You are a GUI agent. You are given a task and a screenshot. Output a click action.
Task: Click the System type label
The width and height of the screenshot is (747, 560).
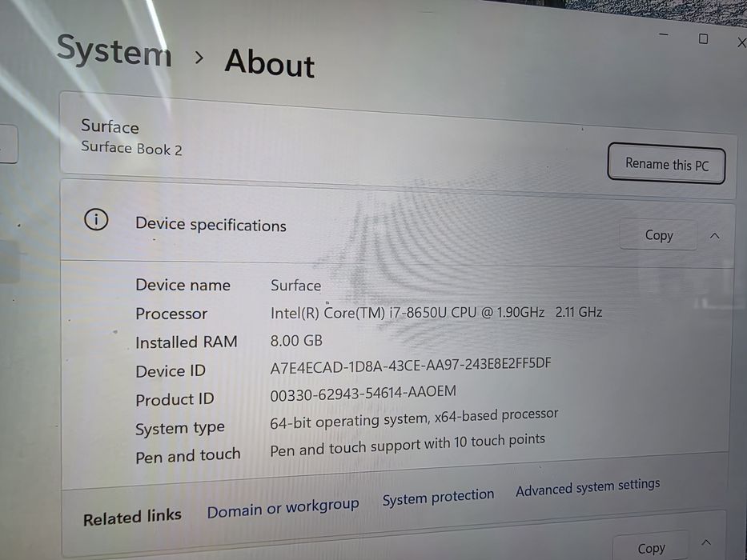coord(179,428)
